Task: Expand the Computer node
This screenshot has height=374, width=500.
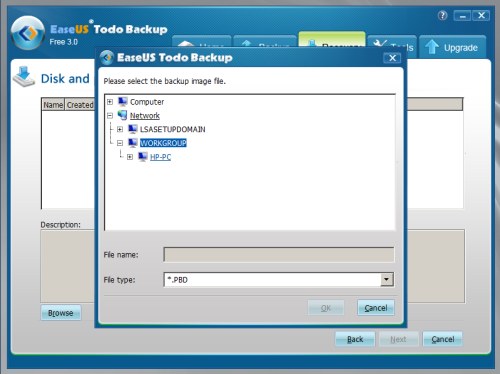Action: [x=110, y=102]
